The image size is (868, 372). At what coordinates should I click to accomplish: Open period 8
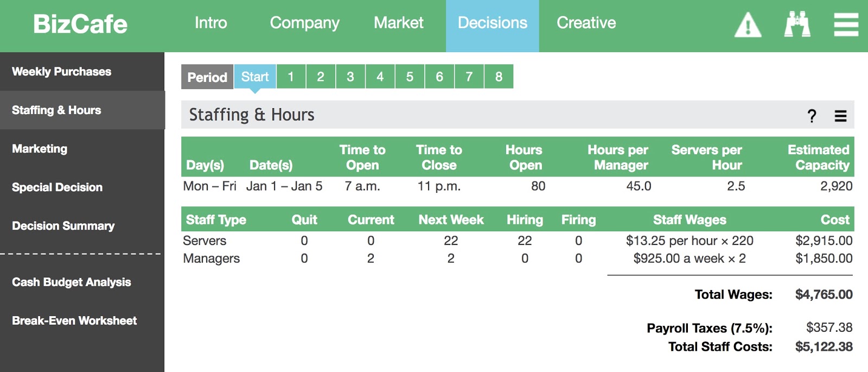coord(498,77)
